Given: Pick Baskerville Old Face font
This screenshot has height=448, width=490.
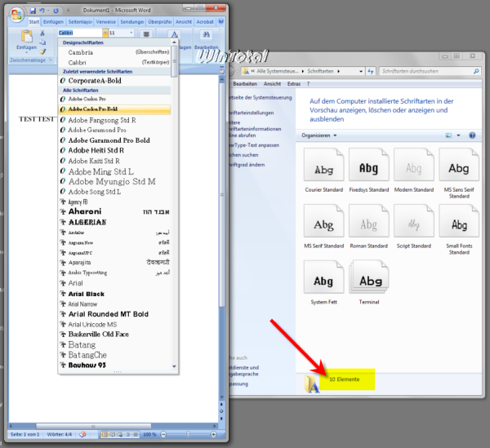Looking at the screenshot, I should [114, 335].
